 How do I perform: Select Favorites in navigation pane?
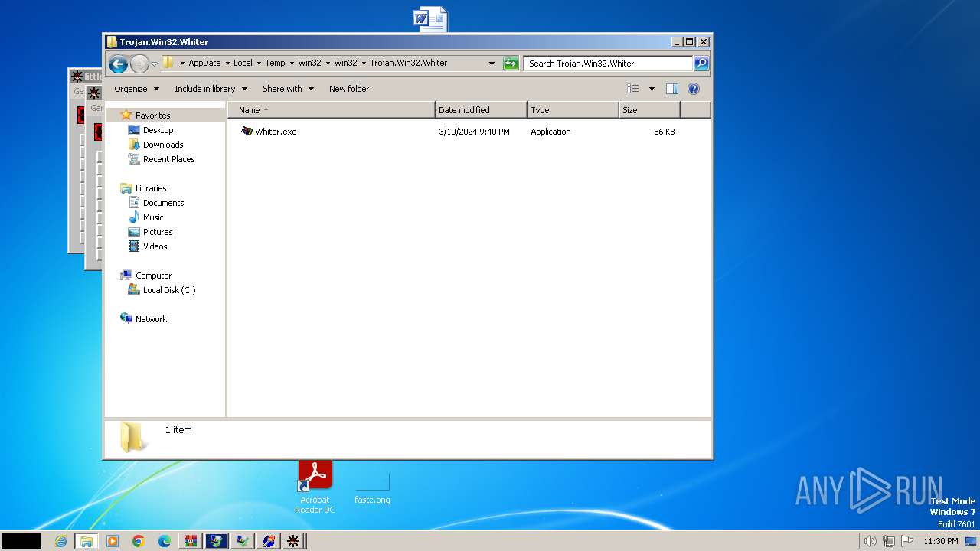coord(152,116)
